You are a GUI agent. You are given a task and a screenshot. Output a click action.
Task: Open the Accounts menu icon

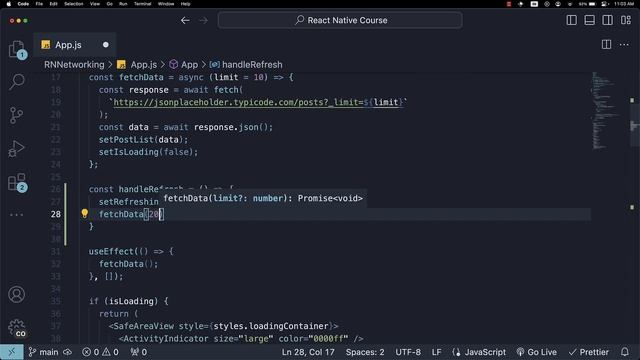pos(17,294)
